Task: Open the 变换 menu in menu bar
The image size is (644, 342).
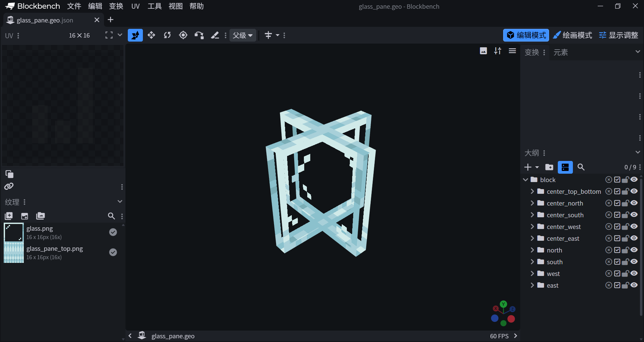Action: 116,6
